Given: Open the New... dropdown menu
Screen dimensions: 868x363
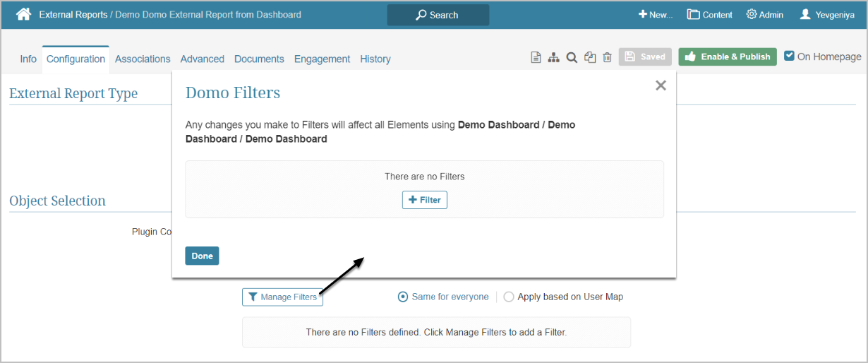Looking at the screenshot, I should (656, 15).
